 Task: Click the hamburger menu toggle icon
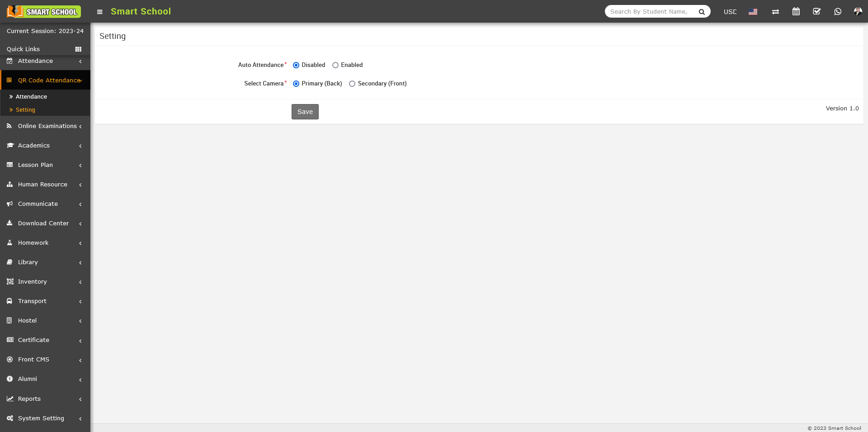tap(99, 12)
